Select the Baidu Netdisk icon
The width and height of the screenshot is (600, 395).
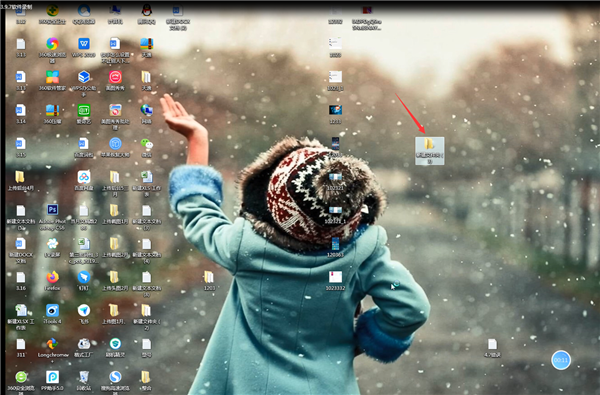click(84, 181)
